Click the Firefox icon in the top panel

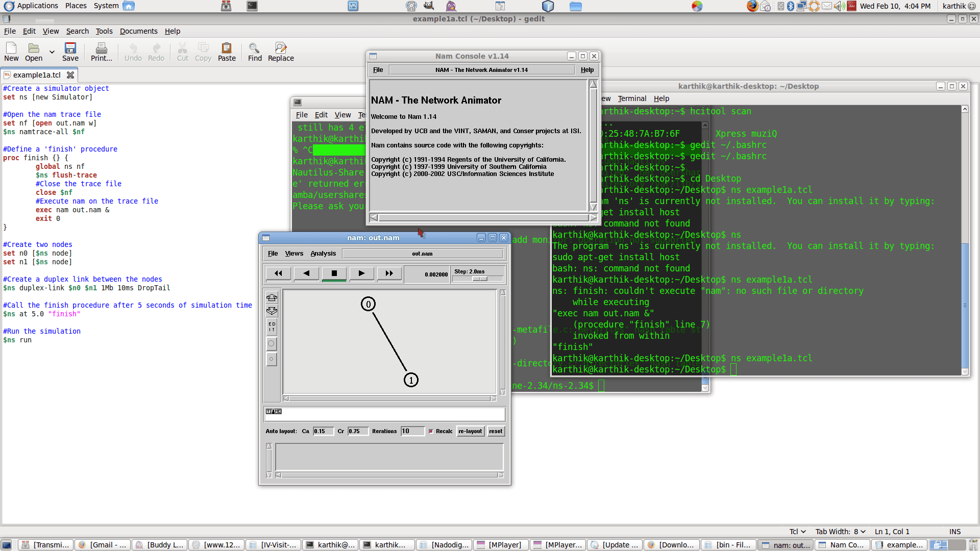752,6
